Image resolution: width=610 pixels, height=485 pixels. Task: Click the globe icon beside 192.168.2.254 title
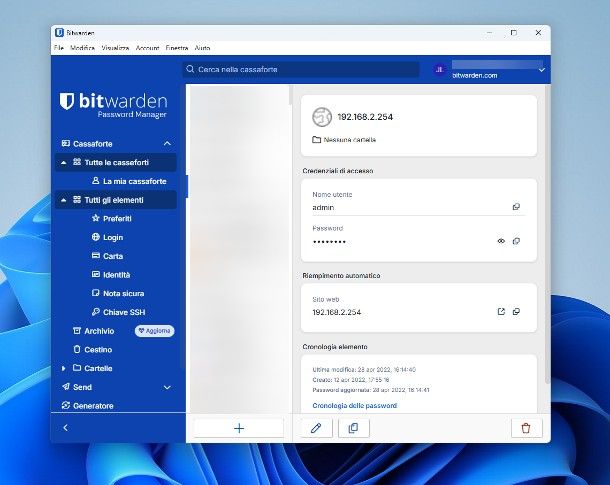click(x=322, y=117)
